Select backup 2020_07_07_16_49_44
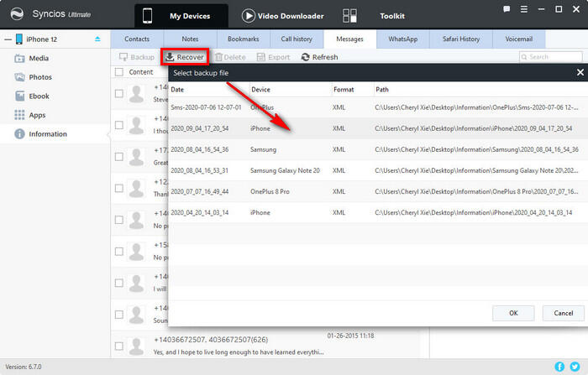588x375 pixels. pos(378,191)
